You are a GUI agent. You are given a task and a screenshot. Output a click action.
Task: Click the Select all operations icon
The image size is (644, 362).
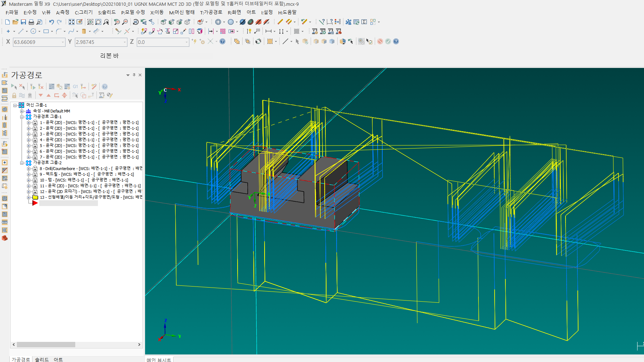(14, 87)
